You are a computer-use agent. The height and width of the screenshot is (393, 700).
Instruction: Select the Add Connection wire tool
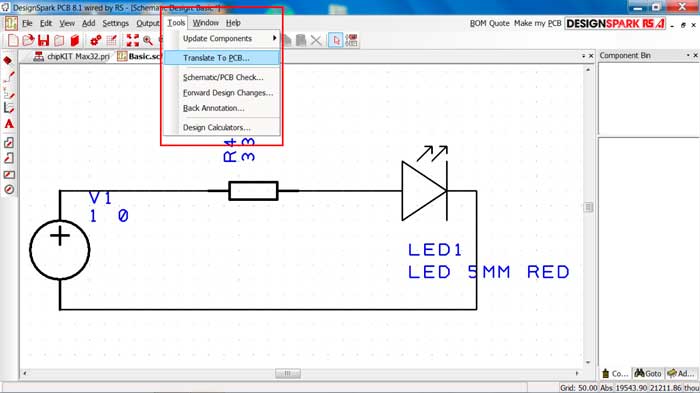point(9,77)
